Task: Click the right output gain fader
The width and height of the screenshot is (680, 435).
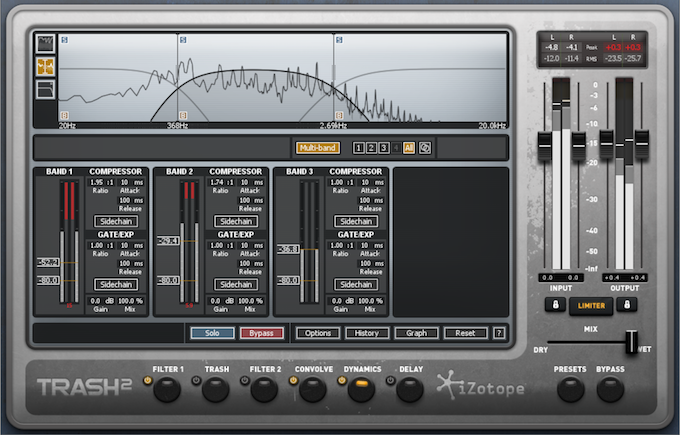Action: pos(641,144)
